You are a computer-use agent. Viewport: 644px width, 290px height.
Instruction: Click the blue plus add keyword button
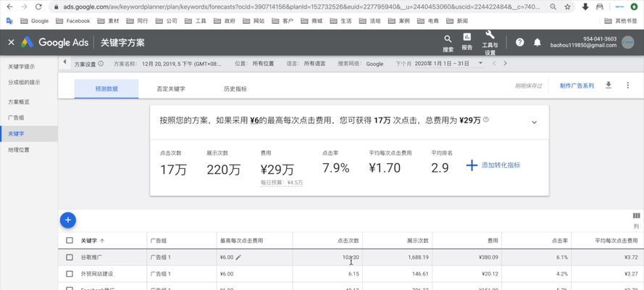(x=68, y=220)
